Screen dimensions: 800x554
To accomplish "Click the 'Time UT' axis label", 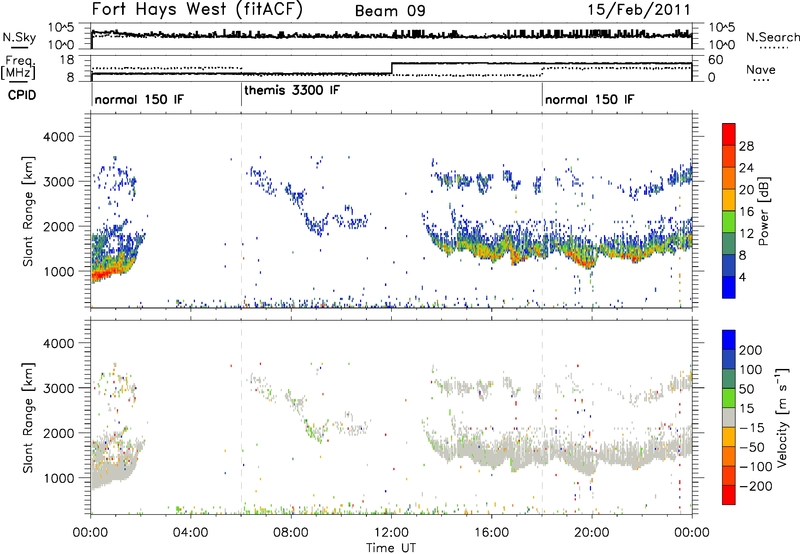I will 391,548.
